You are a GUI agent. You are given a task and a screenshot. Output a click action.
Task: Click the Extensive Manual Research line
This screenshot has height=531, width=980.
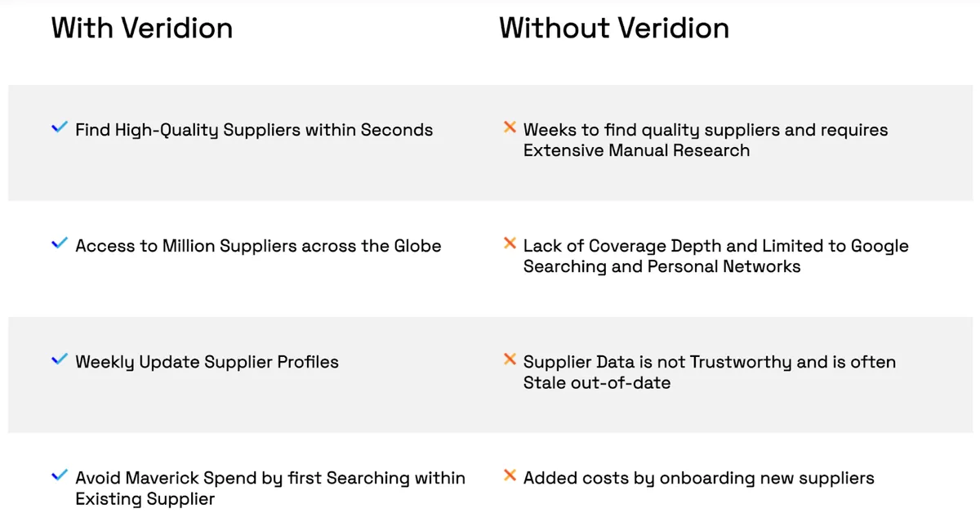click(x=636, y=150)
